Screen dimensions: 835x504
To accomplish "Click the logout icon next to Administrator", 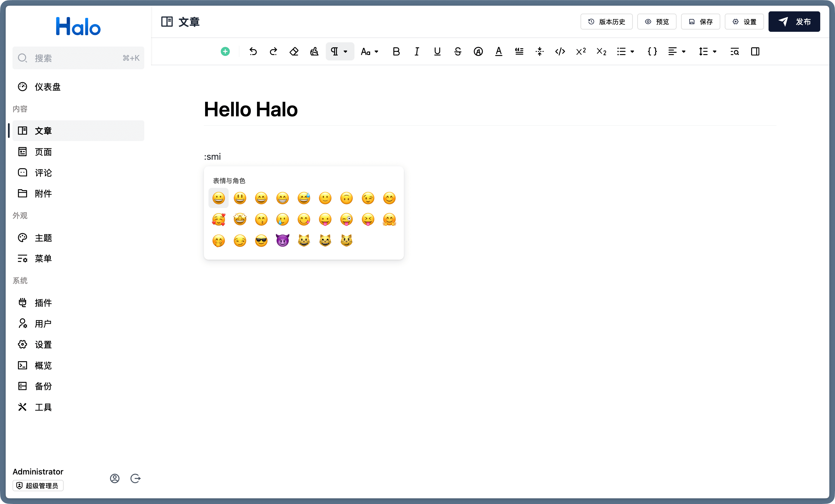I will pyautogui.click(x=135, y=478).
